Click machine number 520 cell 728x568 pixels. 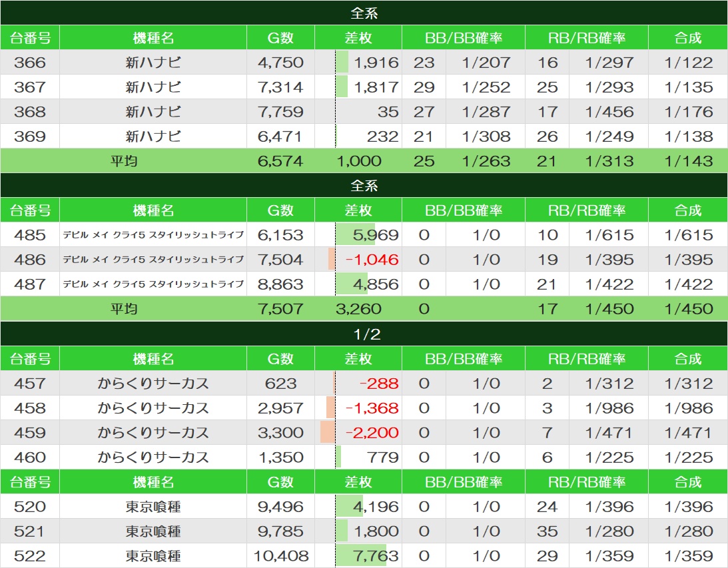(x=30, y=506)
